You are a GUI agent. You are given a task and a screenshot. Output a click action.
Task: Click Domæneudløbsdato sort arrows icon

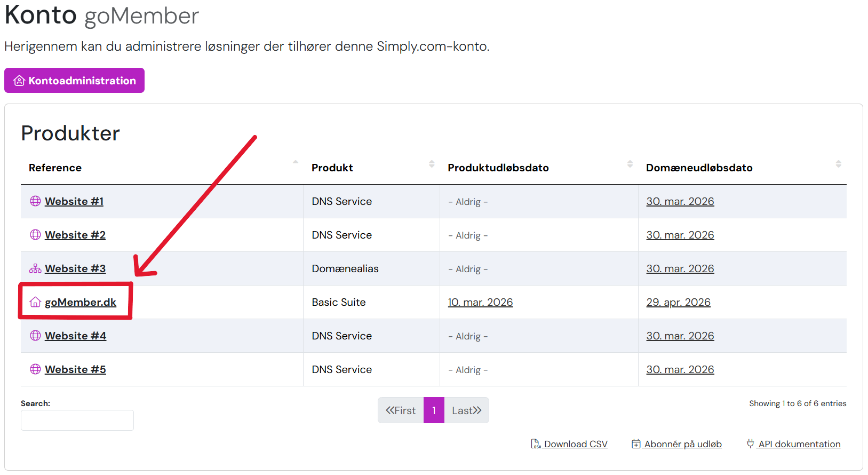(x=839, y=164)
